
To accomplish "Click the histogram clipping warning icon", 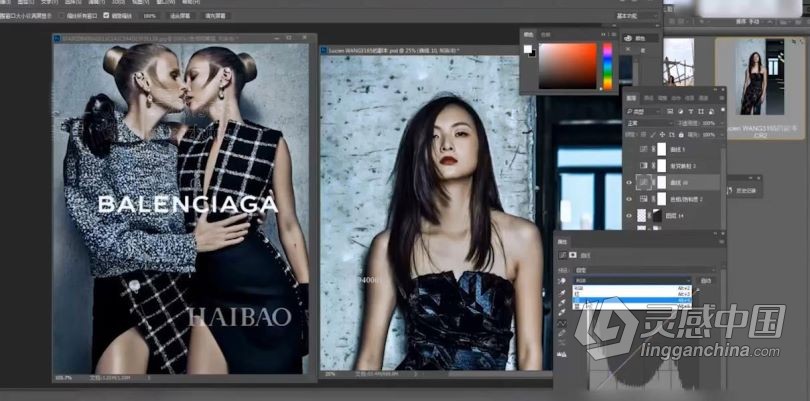I will (x=562, y=354).
